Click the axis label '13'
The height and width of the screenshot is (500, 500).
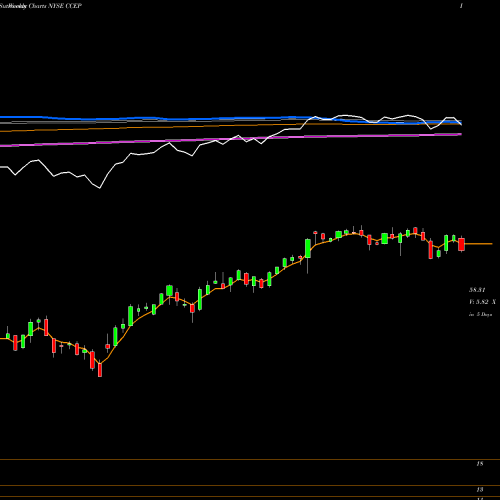pyautogui.click(x=480, y=490)
